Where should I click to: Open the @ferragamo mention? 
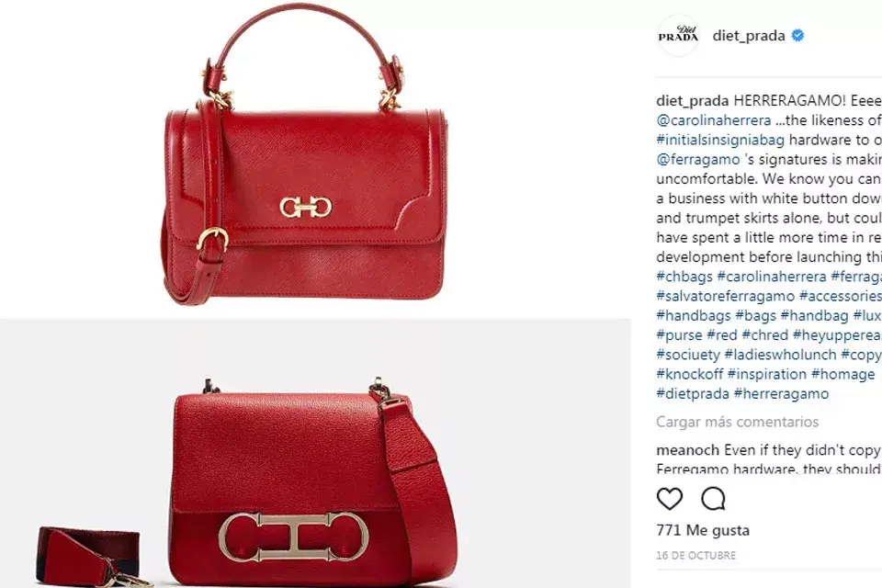coord(698,159)
